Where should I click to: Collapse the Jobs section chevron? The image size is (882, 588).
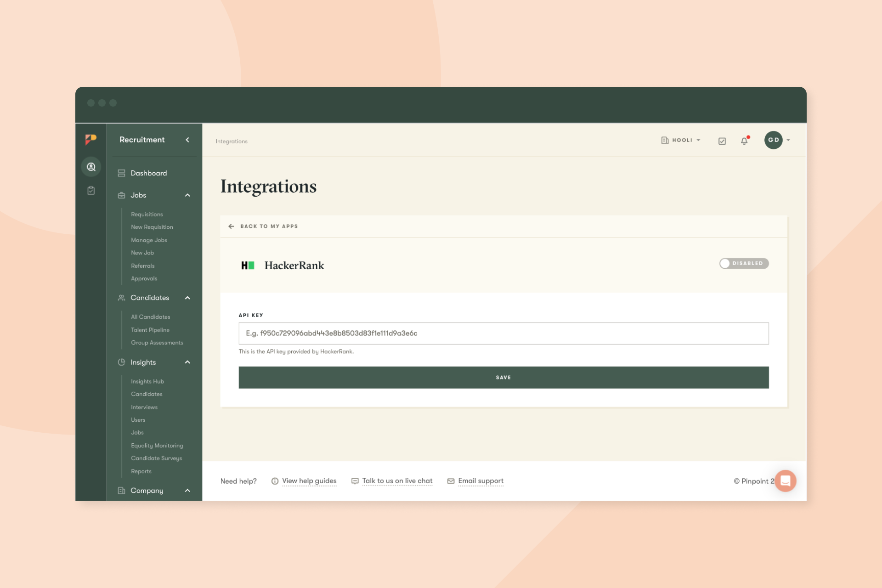pyautogui.click(x=187, y=195)
